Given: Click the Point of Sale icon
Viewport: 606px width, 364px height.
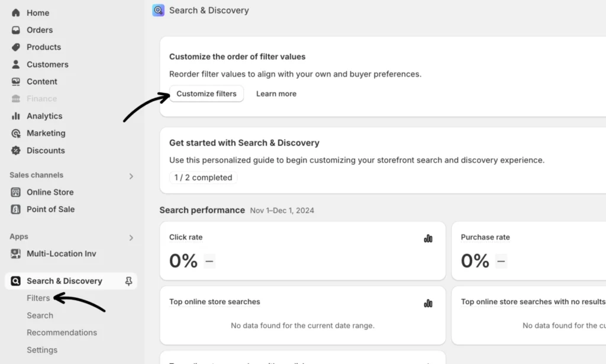Looking at the screenshot, I should [16, 210].
